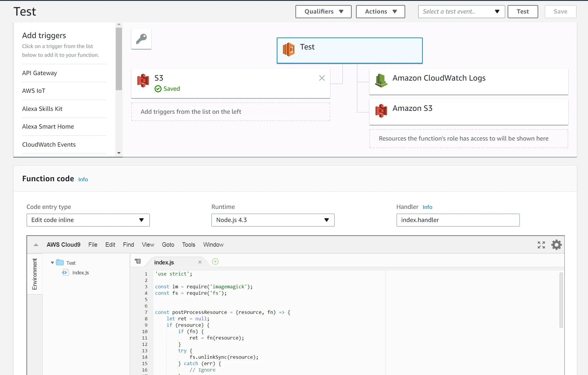Viewport: 588px width, 375px height.
Task: Toggle the Environment side panel
Action: (x=35, y=274)
